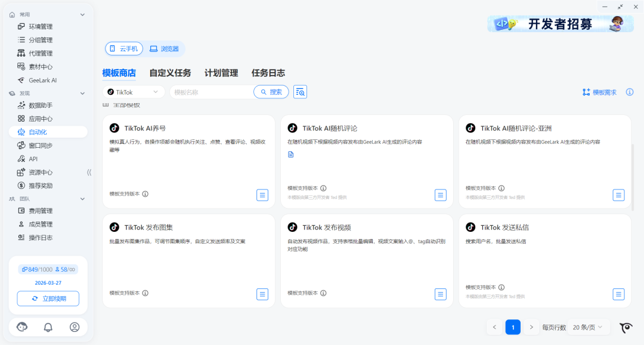Open details icon on TikTok 发布视频 card
This screenshot has height=345, width=644.
[440, 294]
